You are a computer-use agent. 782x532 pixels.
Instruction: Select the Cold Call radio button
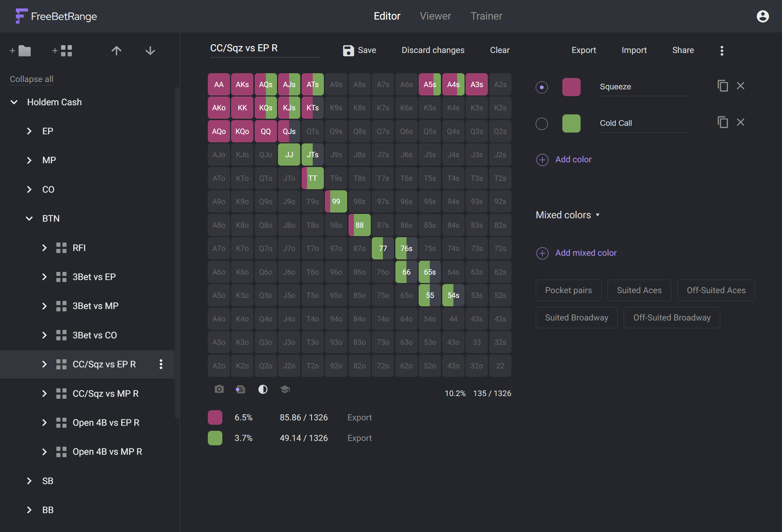click(542, 123)
